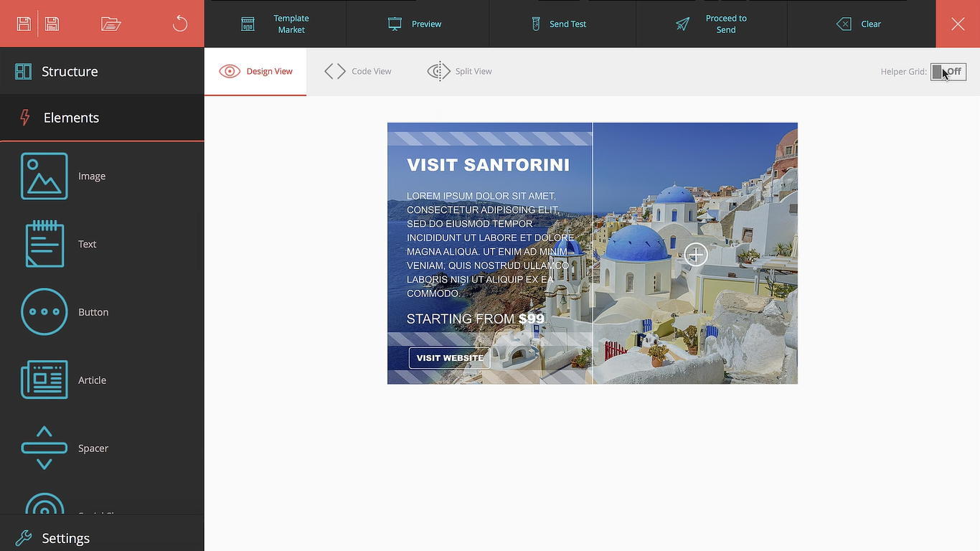Click the circular undo arrow icon
This screenshot has height=551, width=980.
[x=180, y=24]
